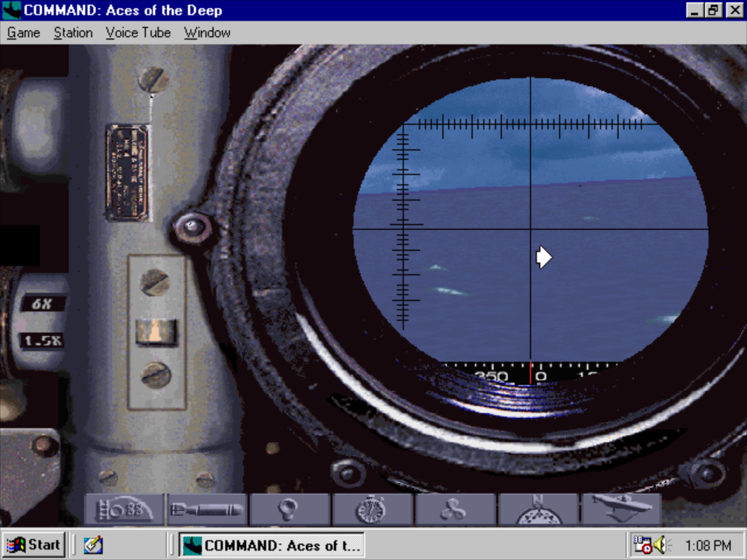This screenshot has width=747, height=560.
Task: Select Aces of the Deep taskbar button
Action: point(272,545)
